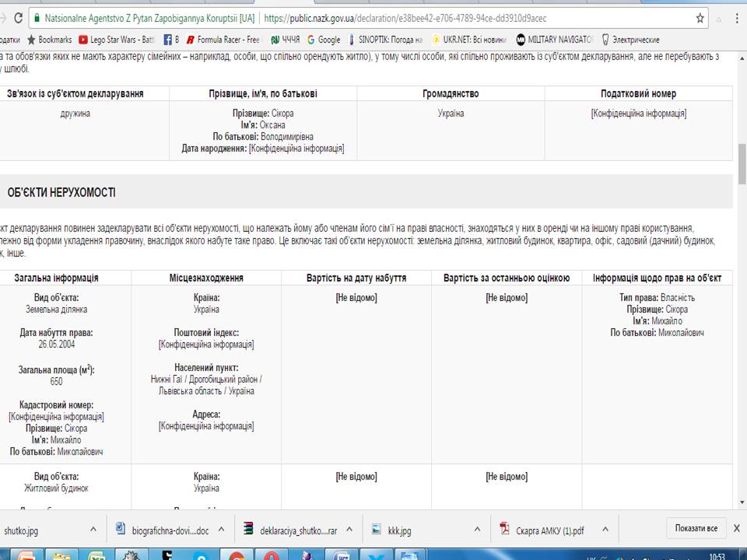Screen dimensions: 747x560
Task: Expand options arrow for deklaraciya_shutko rar
Action: pos(349,529)
